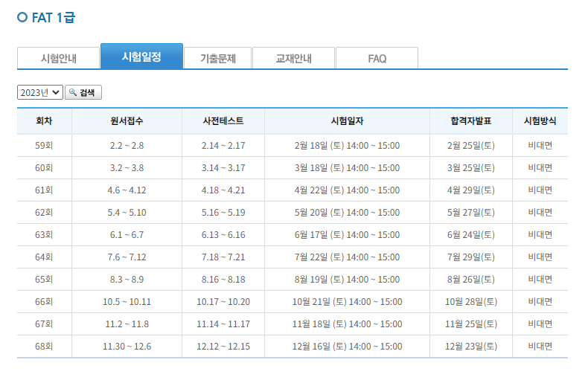Screen dimensions: 588x386
Task: Click application period 6.1 ~ 6.7
Action: click(127, 234)
